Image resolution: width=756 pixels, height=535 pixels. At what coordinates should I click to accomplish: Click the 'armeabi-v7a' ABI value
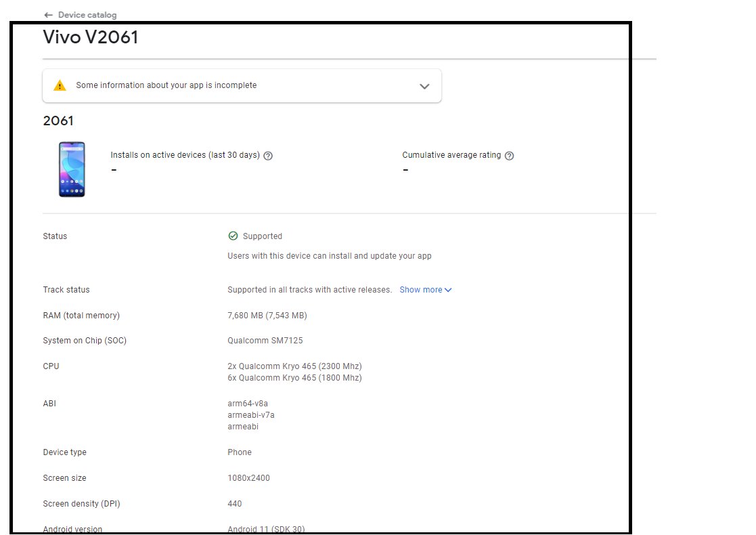251,415
